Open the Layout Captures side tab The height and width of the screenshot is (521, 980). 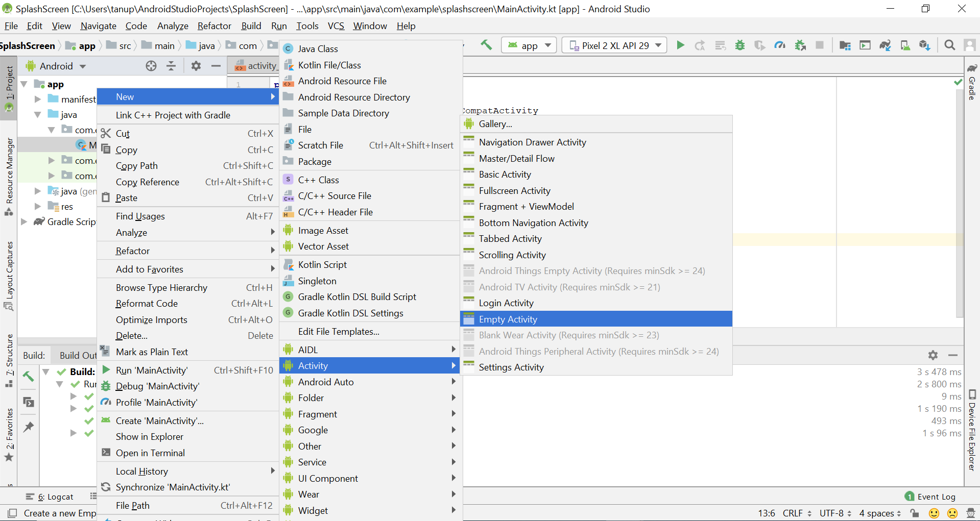pyautogui.click(x=9, y=276)
